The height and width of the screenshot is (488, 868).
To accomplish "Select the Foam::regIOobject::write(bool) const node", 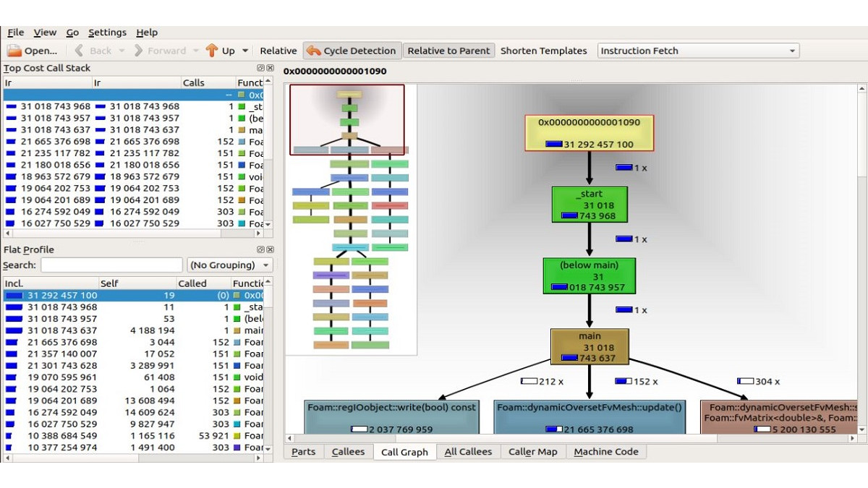I will (x=391, y=417).
